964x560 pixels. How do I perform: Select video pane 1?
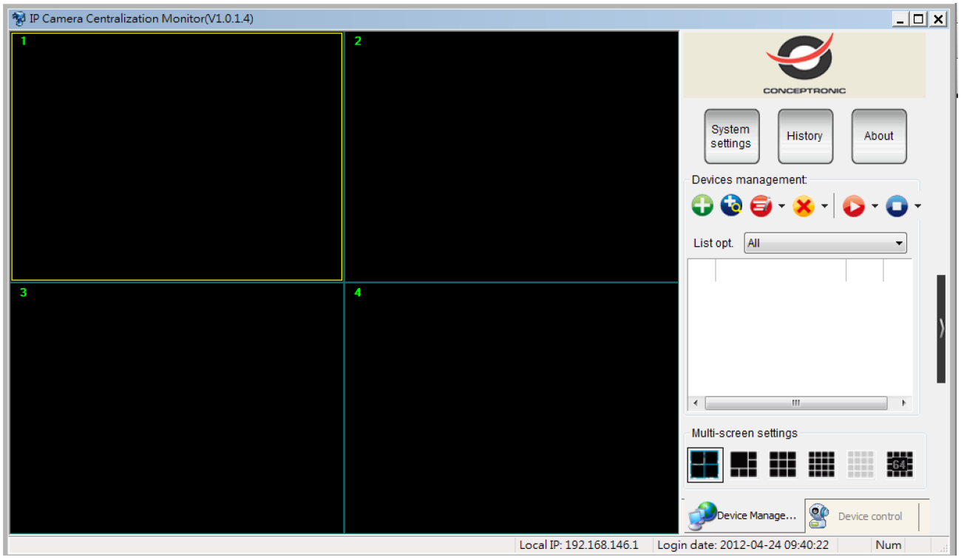[177, 157]
